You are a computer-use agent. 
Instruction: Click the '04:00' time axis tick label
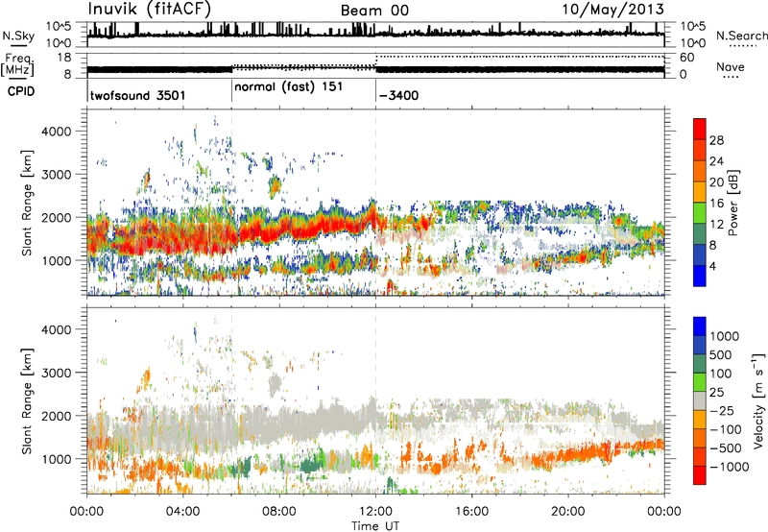point(183,512)
